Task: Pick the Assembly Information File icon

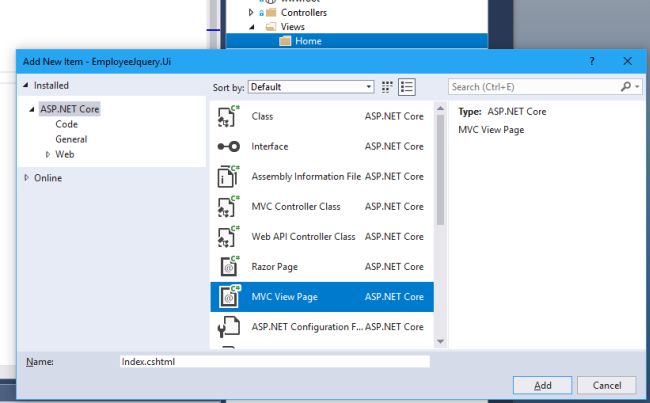Action: click(x=228, y=176)
